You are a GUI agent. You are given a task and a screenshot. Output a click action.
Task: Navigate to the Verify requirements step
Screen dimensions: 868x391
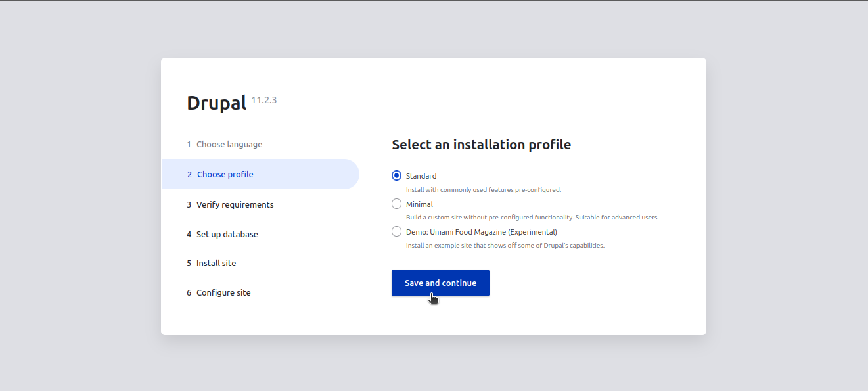(x=235, y=204)
